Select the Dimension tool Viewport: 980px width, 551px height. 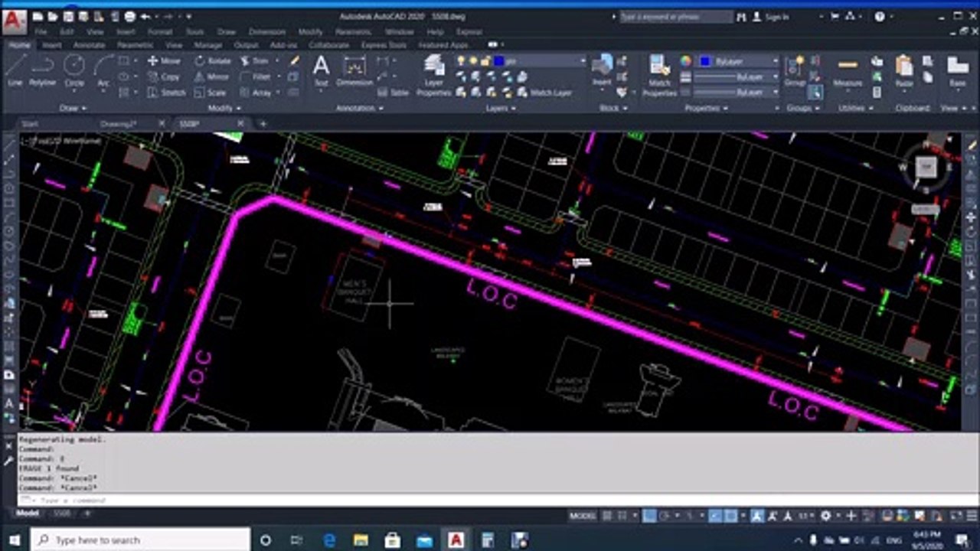(354, 70)
